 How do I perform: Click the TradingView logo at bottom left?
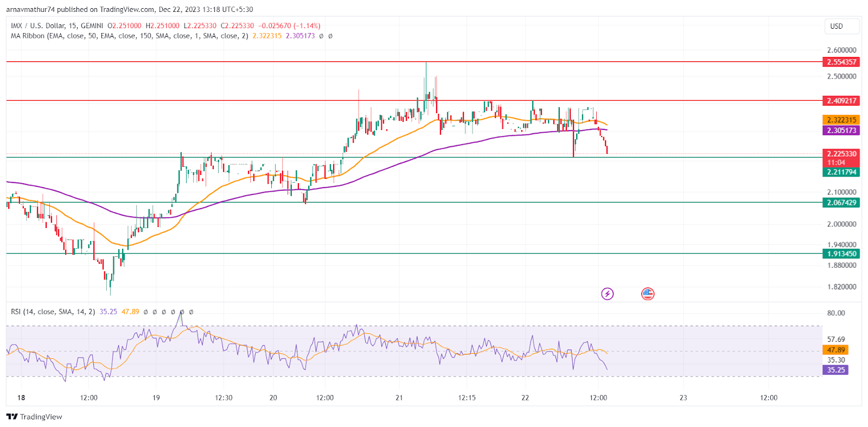tap(34, 417)
